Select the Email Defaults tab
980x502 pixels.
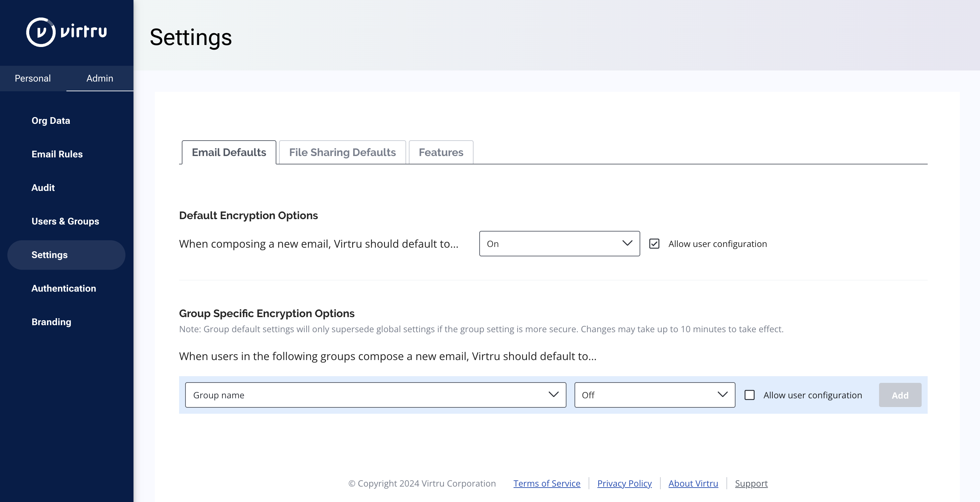click(229, 152)
